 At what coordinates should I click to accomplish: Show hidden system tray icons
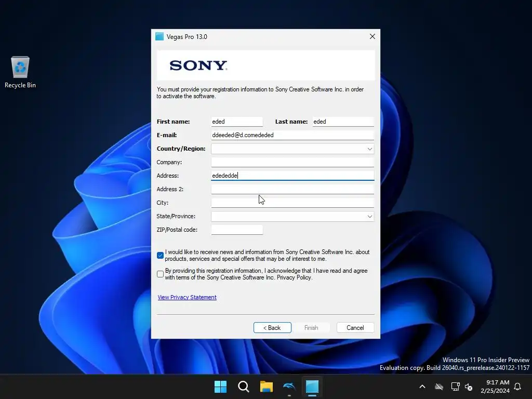pyautogui.click(x=422, y=387)
